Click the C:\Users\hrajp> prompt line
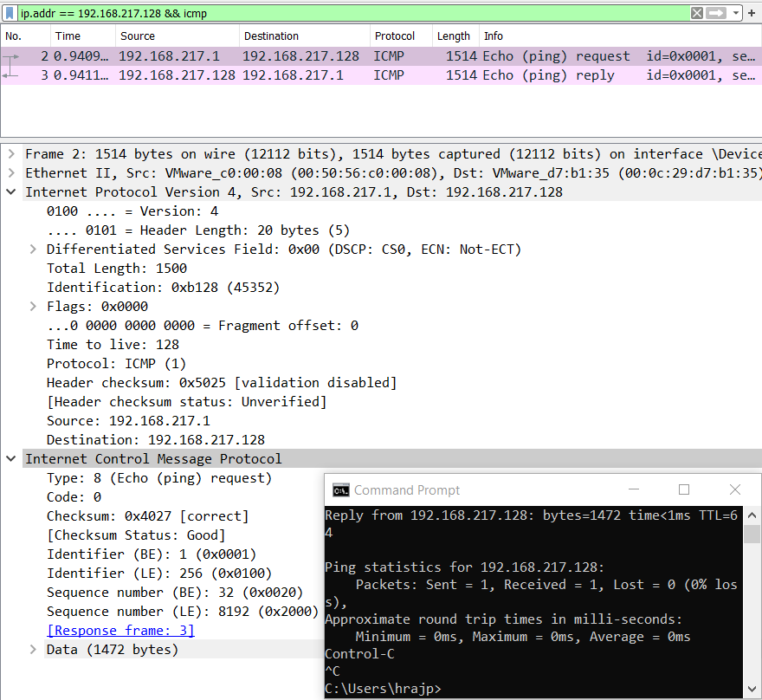 tap(383, 689)
